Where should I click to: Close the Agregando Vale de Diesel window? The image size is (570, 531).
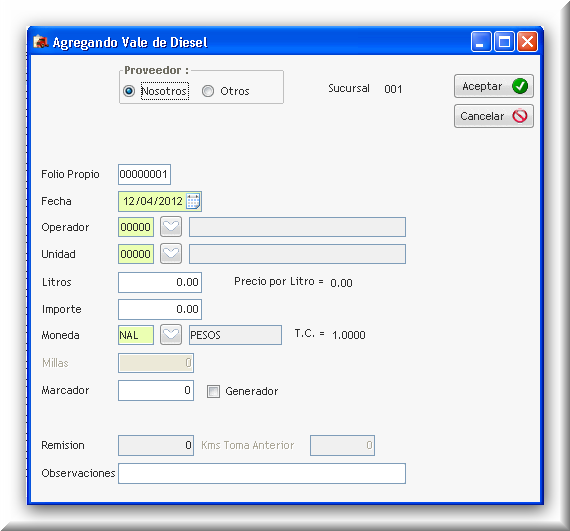527,42
